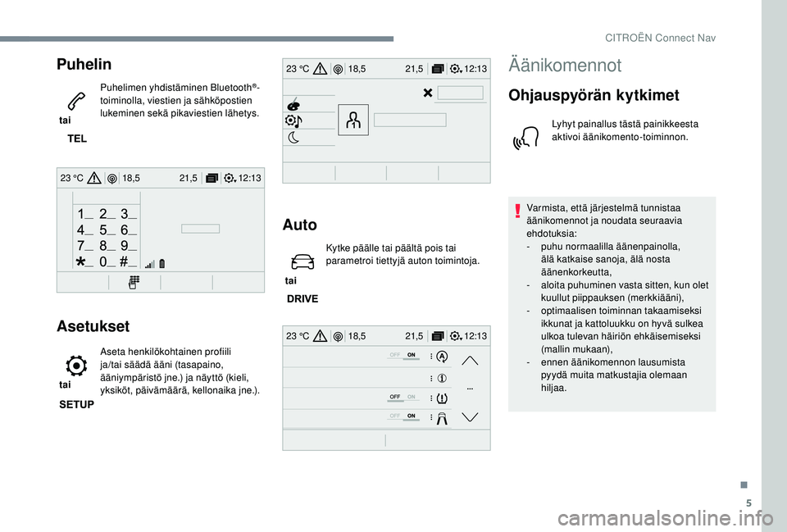This screenshot has width=787, height=532.
Task: Open the gear dropdown in the phone keypad screen
Action: [x=230, y=178]
